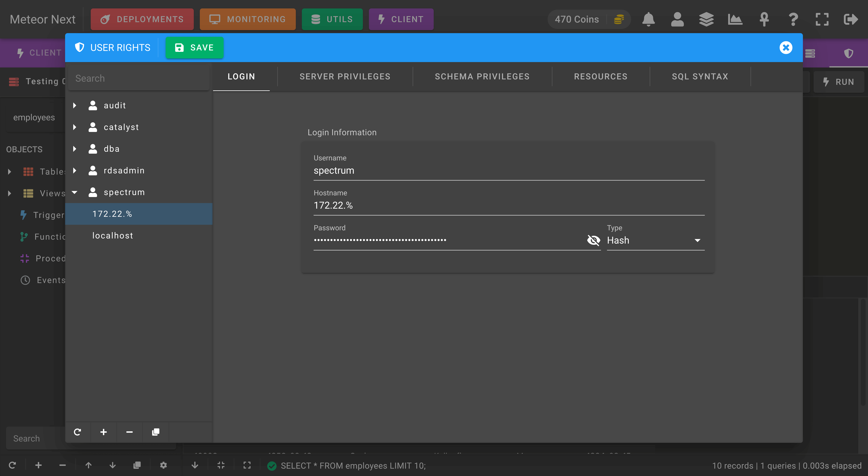Select the localhost host entry
The height and width of the screenshot is (476, 868).
[139, 235]
